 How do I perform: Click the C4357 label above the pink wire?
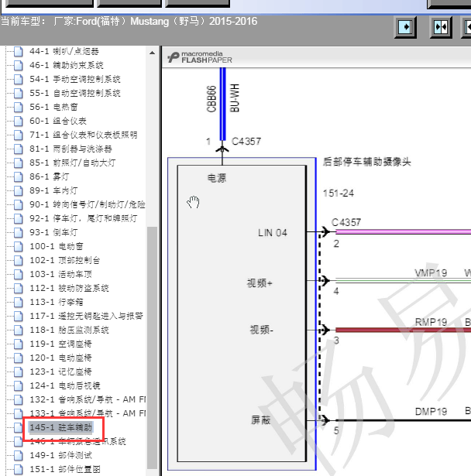(x=346, y=222)
